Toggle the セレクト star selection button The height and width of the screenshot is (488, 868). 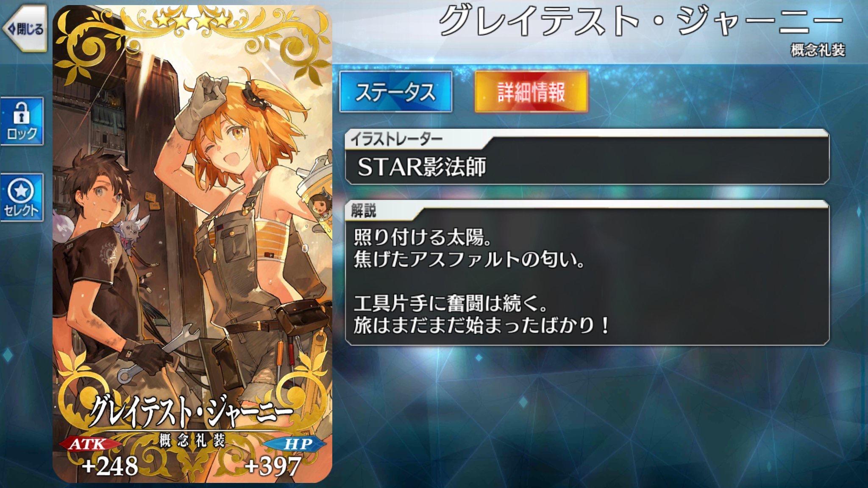pos(22,197)
